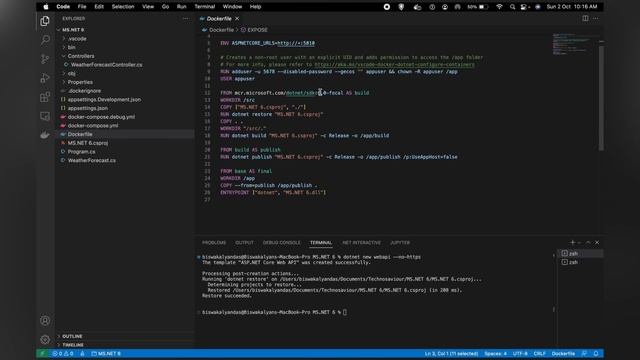Expand the obj folder
Screen dimensions: 640x360
71,73
